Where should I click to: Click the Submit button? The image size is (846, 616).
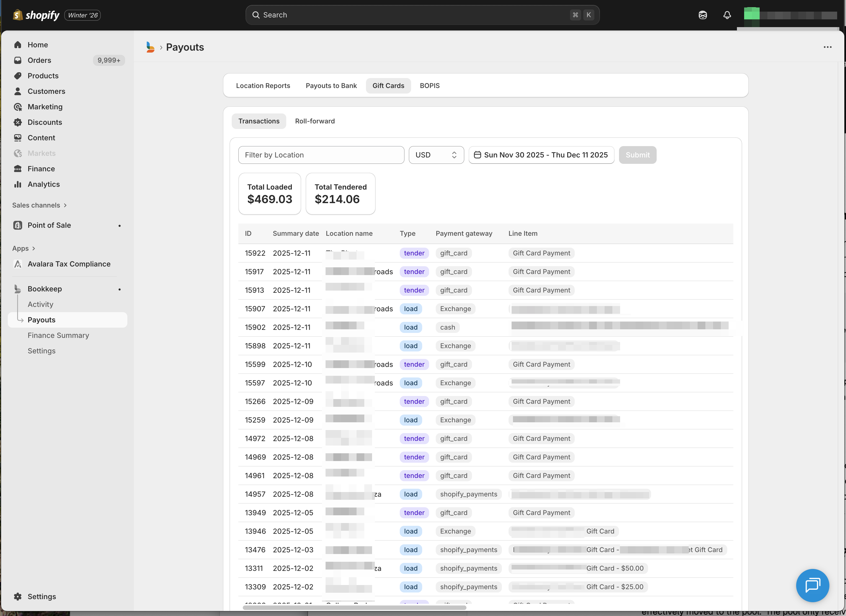638,155
